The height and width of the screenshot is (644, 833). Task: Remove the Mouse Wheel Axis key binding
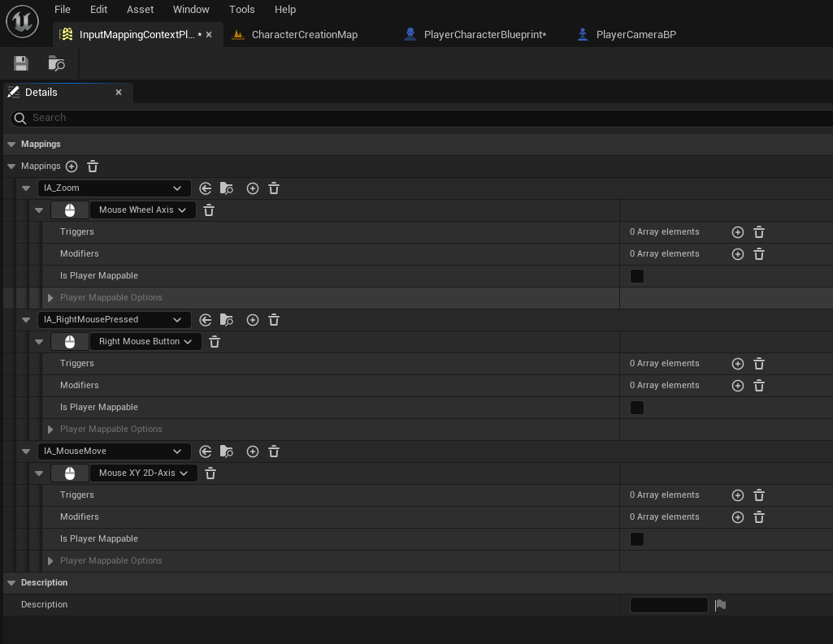(209, 210)
